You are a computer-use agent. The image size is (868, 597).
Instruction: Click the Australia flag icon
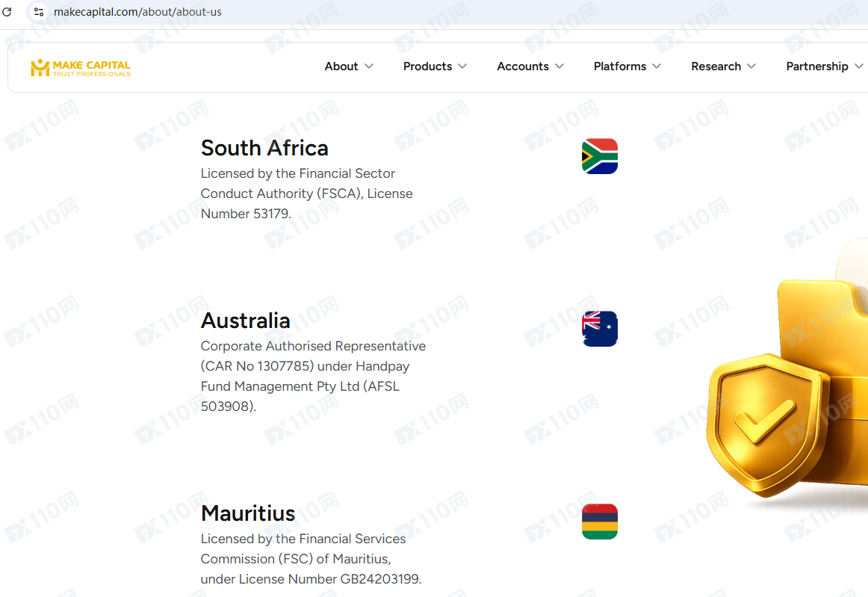[599, 329]
